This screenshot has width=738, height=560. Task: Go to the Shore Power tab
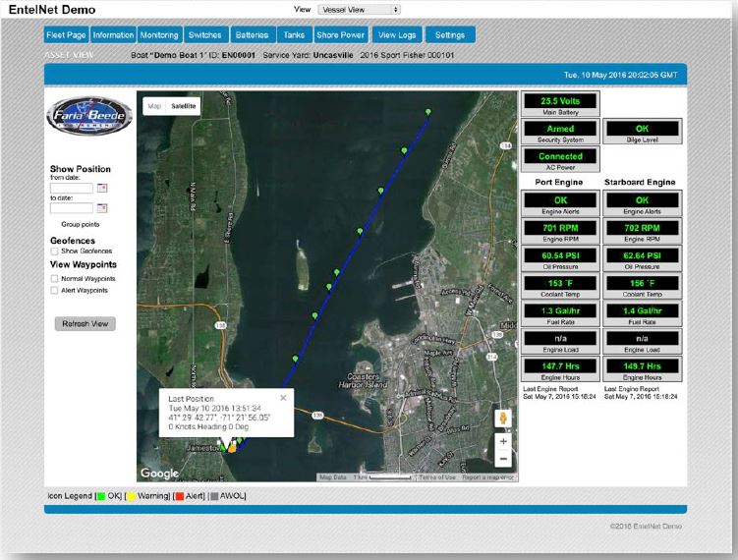[x=340, y=34]
